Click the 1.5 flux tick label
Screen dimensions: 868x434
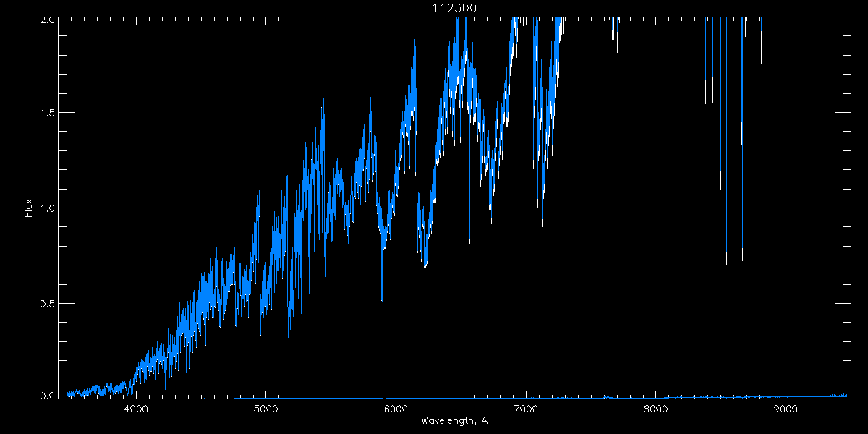(x=47, y=114)
